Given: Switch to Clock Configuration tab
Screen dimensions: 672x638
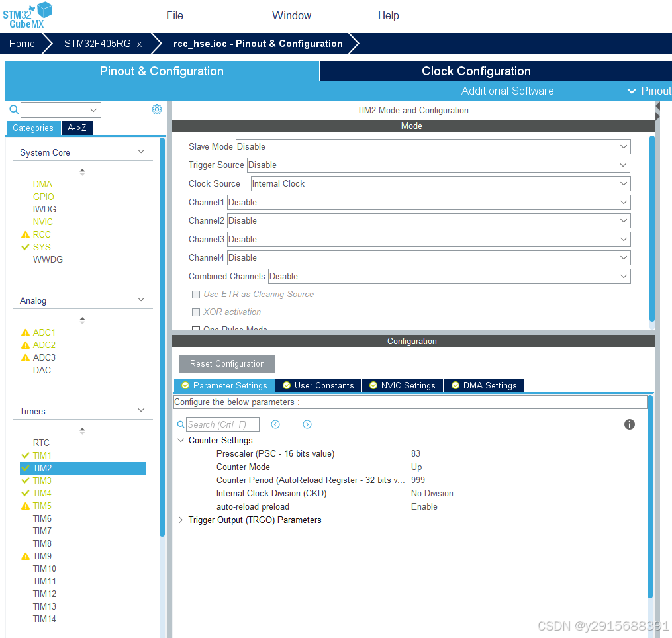Looking at the screenshot, I should click(x=476, y=71).
